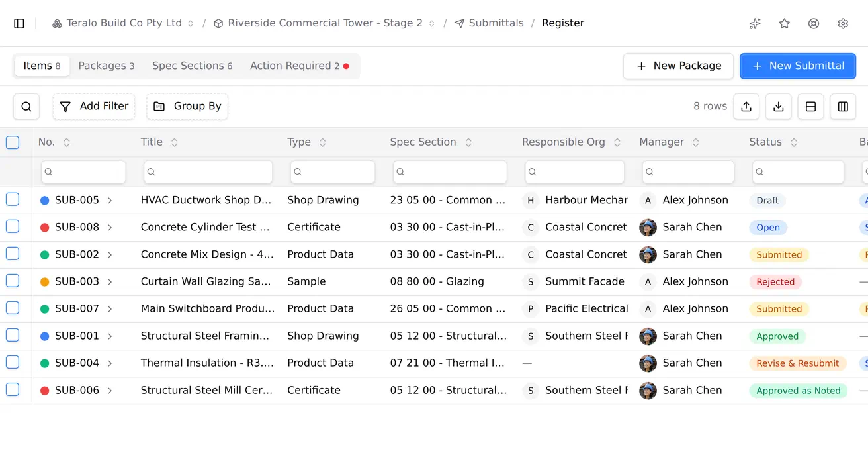This screenshot has height=470, width=868.
Task: Go to Submittals breadcrumb
Action: 489,23
